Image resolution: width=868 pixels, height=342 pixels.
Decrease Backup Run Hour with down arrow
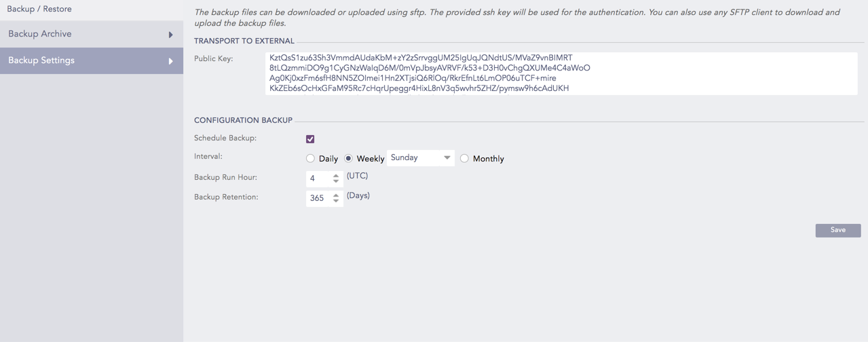[x=336, y=181]
